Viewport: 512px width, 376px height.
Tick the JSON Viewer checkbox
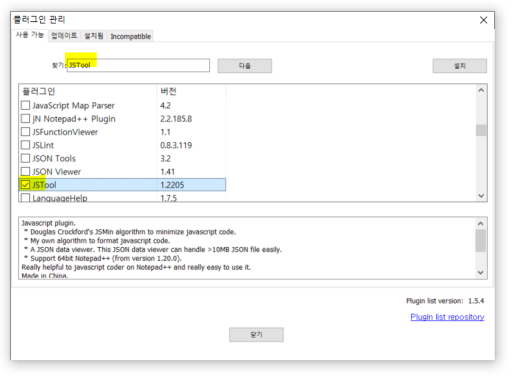tap(25, 172)
